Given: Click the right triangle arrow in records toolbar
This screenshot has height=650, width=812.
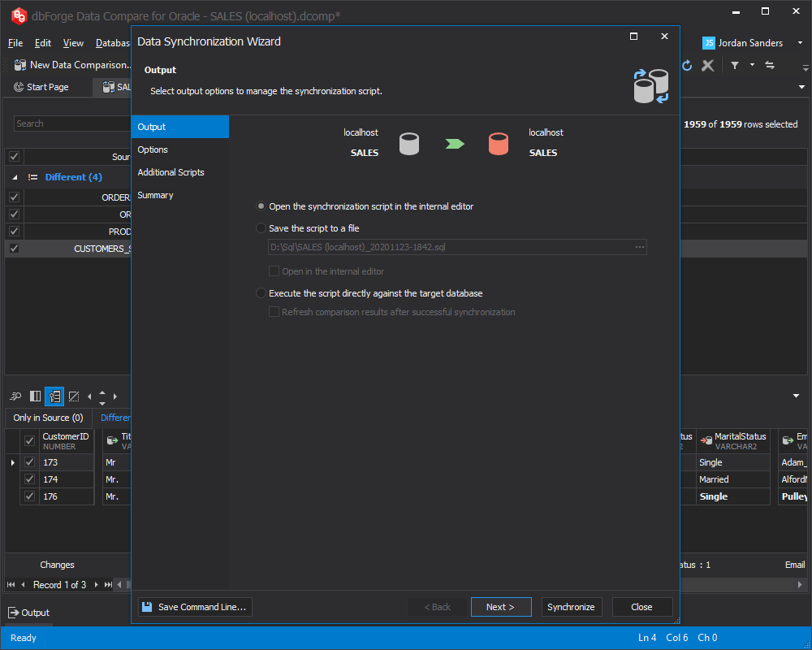Looking at the screenshot, I should (115, 396).
